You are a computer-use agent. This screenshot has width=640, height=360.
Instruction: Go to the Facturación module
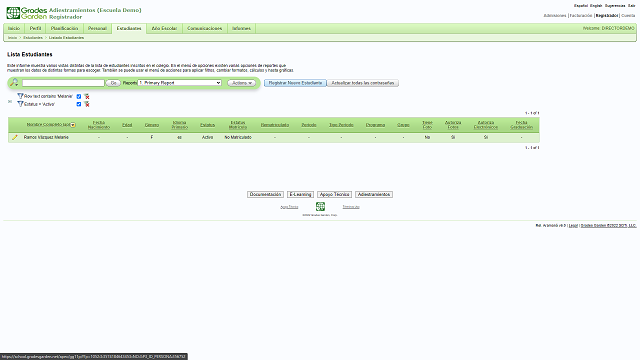coord(581,16)
